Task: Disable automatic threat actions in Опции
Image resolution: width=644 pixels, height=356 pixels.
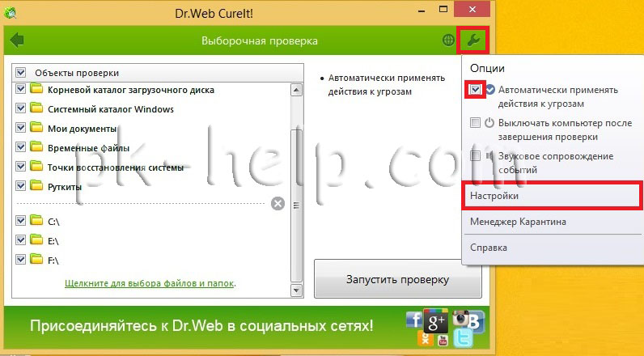Action: [x=475, y=90]
